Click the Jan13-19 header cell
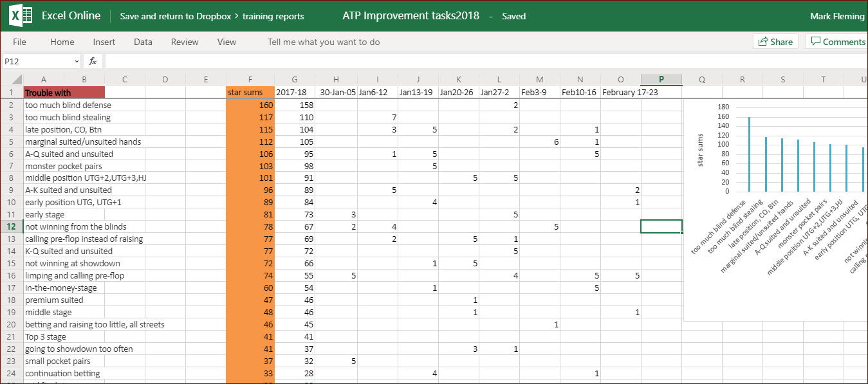Viewport: 868px width, 384px height. pos(418,93)
